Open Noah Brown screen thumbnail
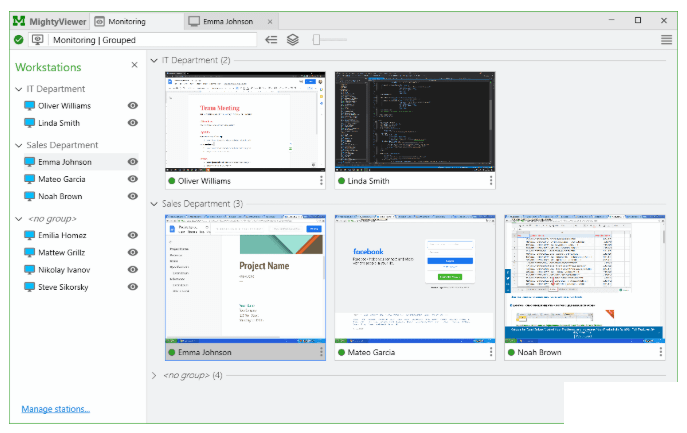 585,279
